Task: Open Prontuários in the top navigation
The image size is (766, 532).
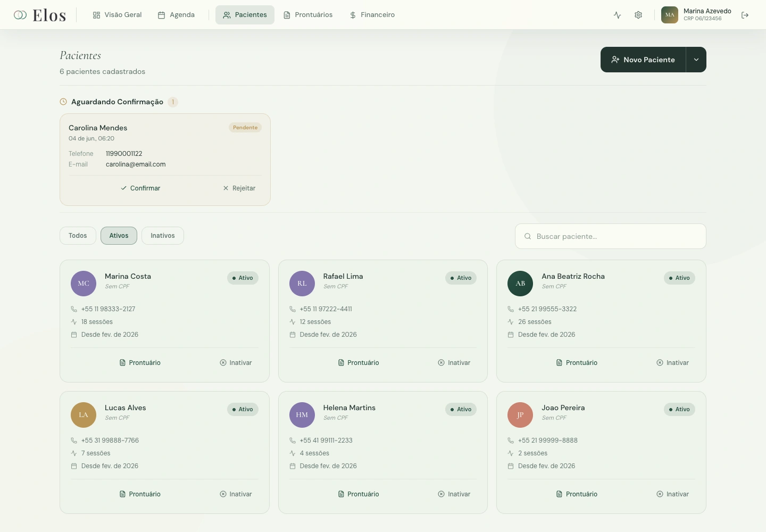Action: coord(308,15)
